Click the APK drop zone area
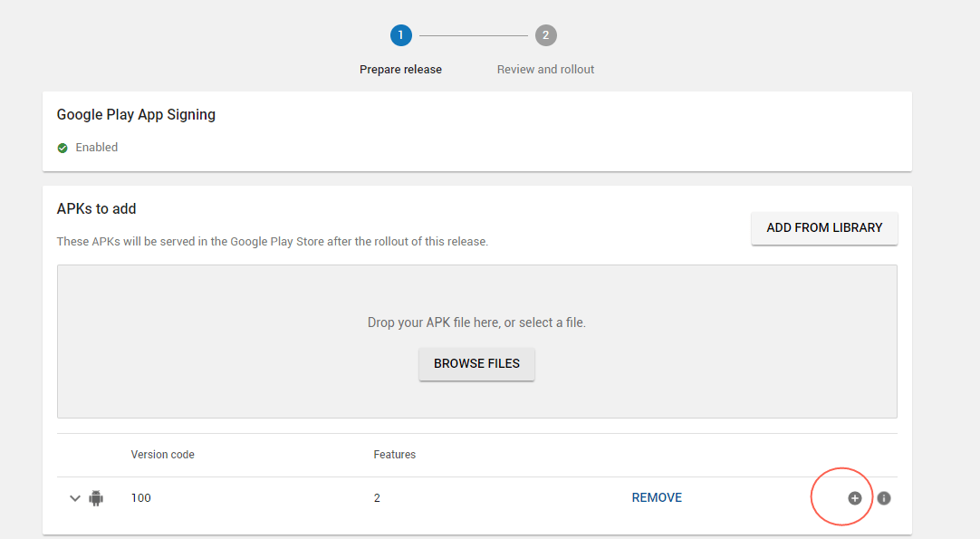This screenshot has width=980, height=539. [476, 299]
